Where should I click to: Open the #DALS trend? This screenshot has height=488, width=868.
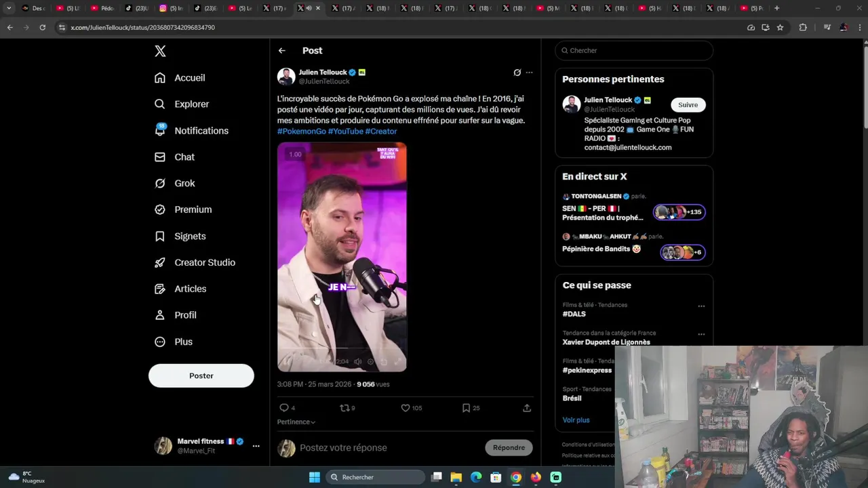click(x=574, y=314)
